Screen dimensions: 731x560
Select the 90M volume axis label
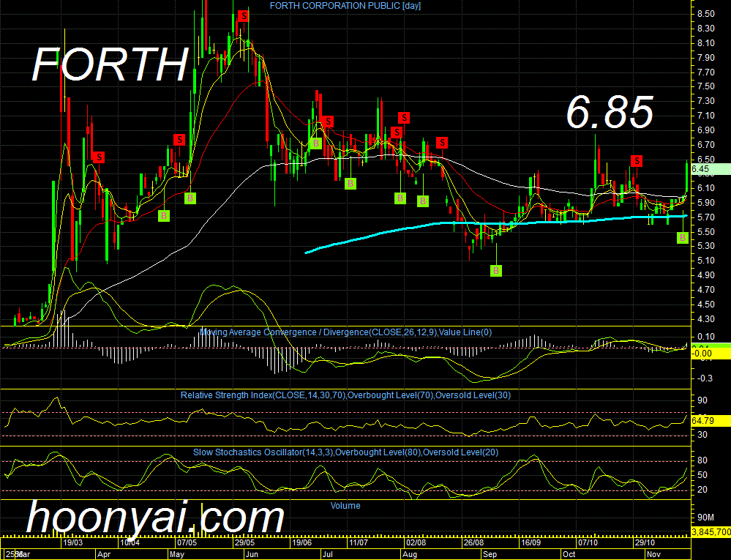[x=705, y=518]
